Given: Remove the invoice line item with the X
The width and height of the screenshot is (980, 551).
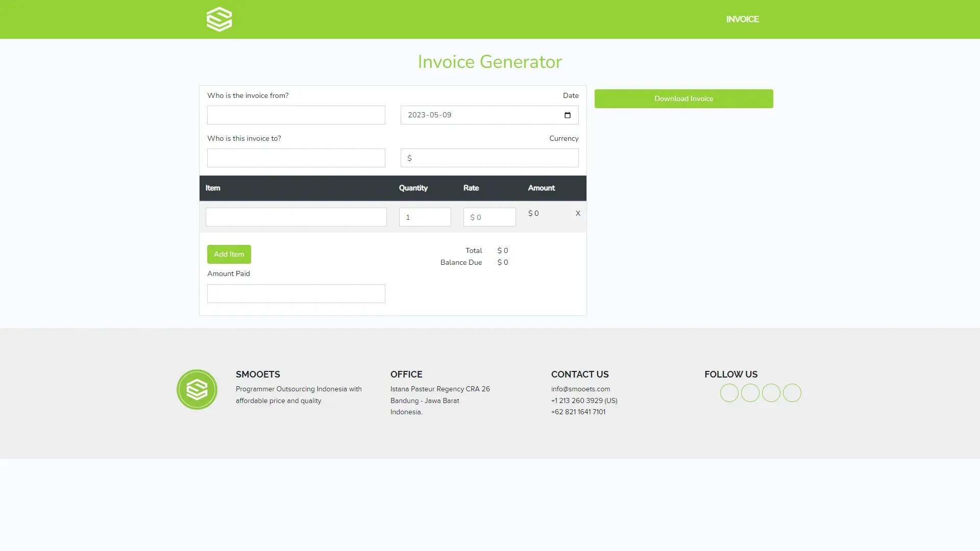Looking at the screenshot, I should click(x=578, y=214).
